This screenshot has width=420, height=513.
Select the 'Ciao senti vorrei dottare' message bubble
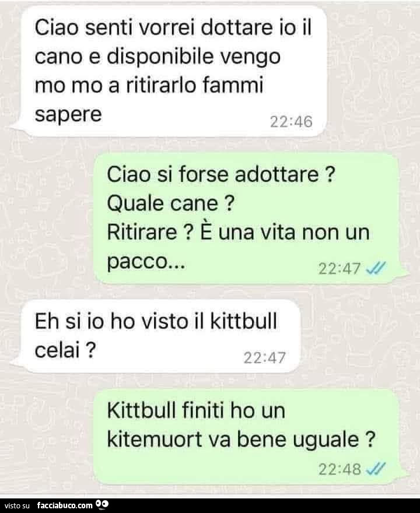pos(173,71)
